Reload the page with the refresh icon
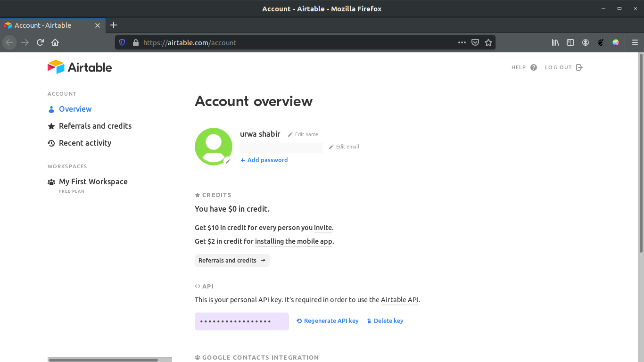Screen dimensions: 644x362 [40, 42]
